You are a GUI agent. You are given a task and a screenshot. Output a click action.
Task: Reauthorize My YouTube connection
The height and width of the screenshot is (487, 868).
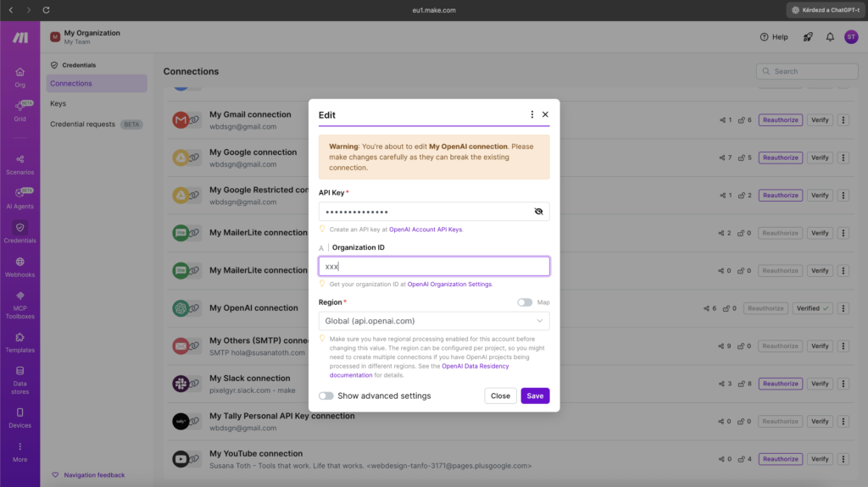coord(781,459)
